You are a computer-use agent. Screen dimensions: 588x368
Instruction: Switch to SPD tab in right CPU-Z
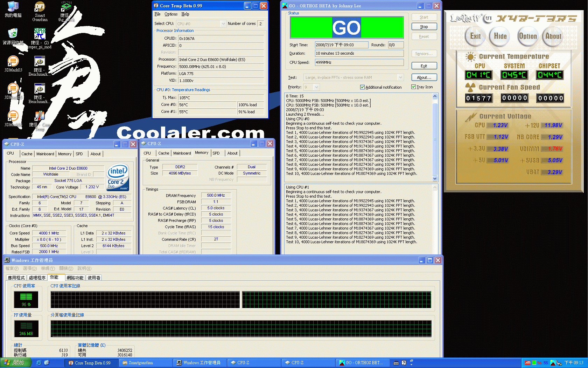coord(216,153)
